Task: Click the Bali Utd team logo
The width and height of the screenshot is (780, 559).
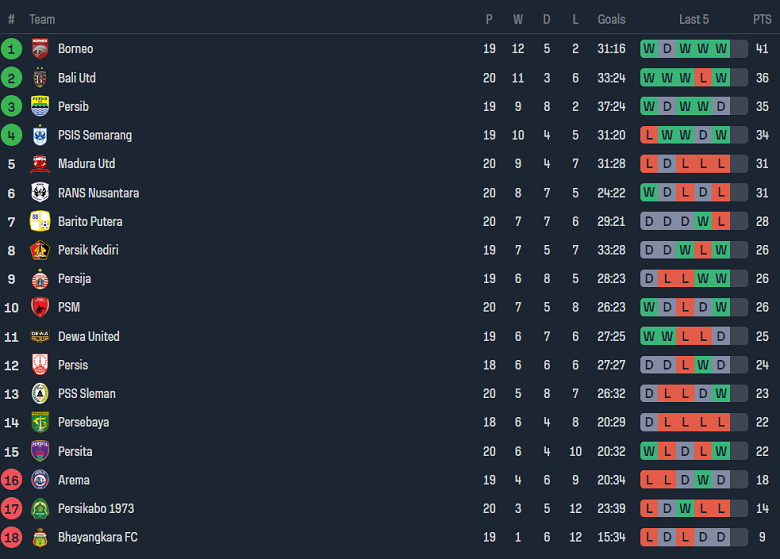Action: click(x=40, y=77)
